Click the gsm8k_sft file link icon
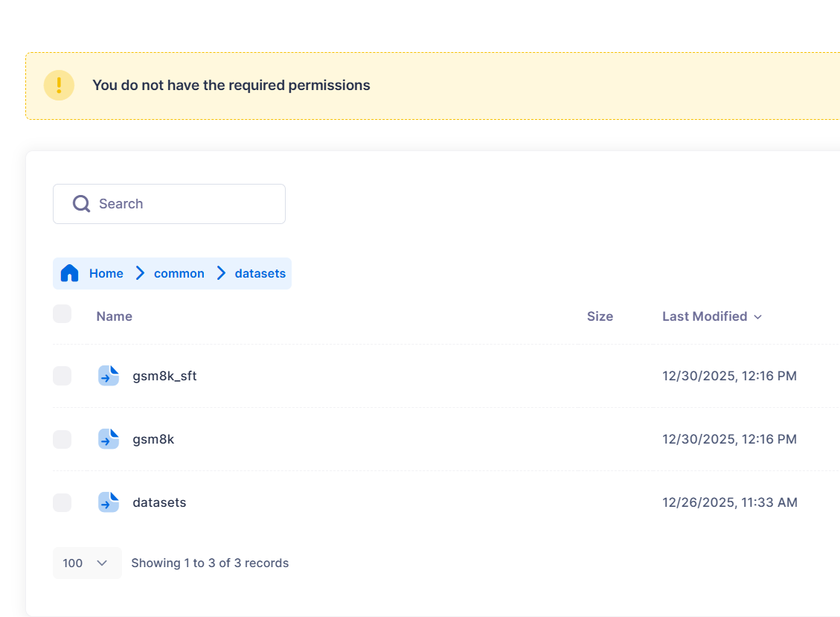This screenshot has height=617, width=840. click(x=109, y=376)
